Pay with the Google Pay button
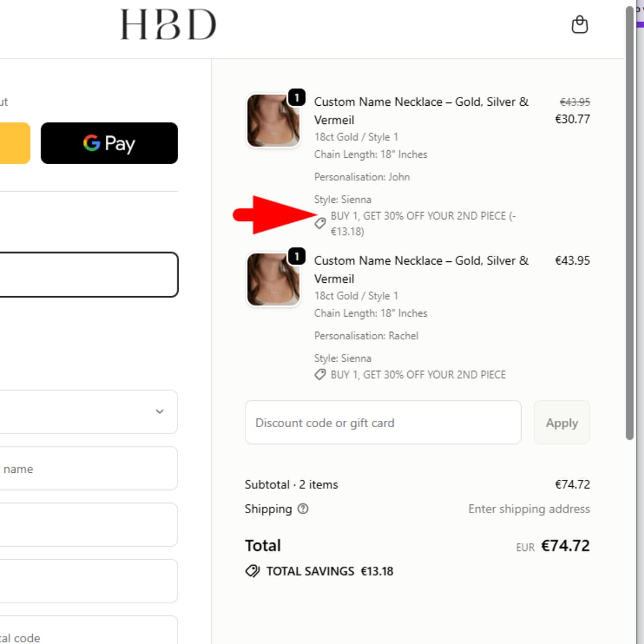The height and width of the screenshot is (644, 644). point(109,143)
